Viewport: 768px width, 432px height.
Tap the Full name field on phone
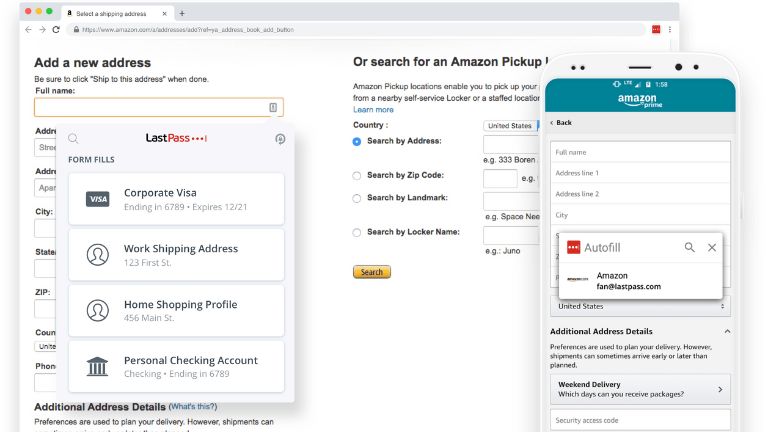point(640,152)
